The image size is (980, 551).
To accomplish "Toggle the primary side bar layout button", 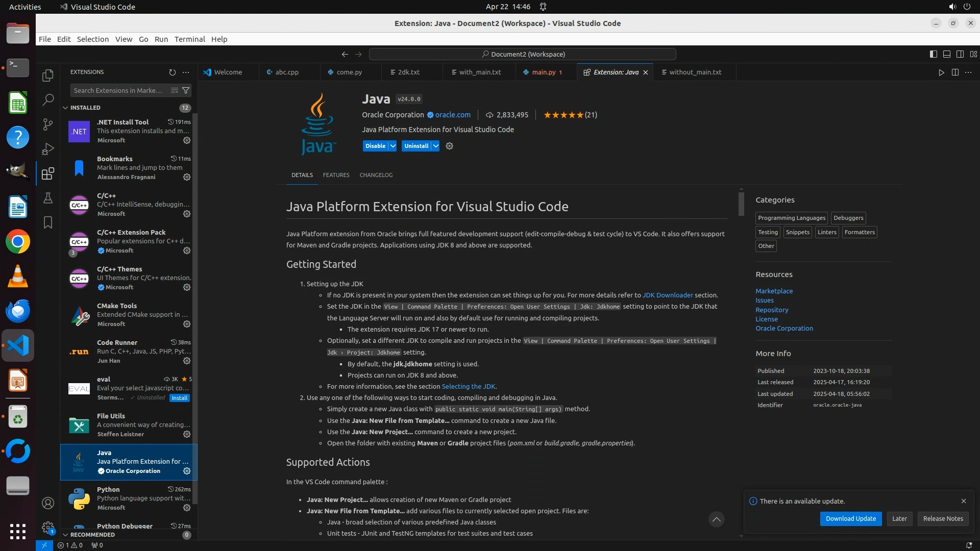I will 934,54.
